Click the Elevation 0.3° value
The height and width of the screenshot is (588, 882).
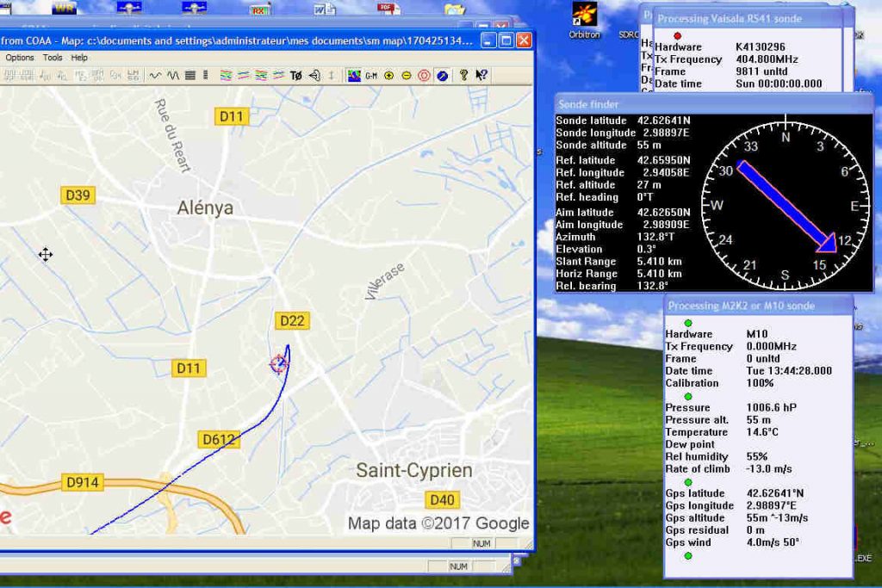coord(647,249)
